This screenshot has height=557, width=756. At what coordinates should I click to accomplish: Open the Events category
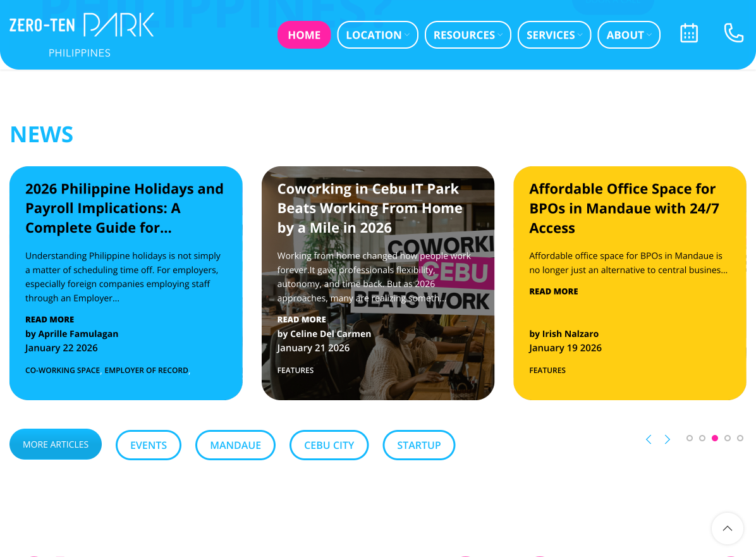149,445
